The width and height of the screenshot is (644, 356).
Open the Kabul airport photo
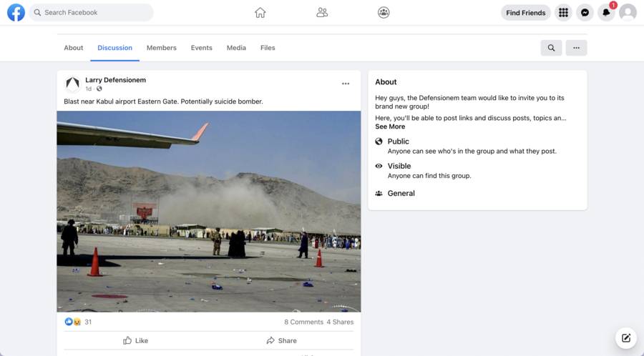point(209,211)
